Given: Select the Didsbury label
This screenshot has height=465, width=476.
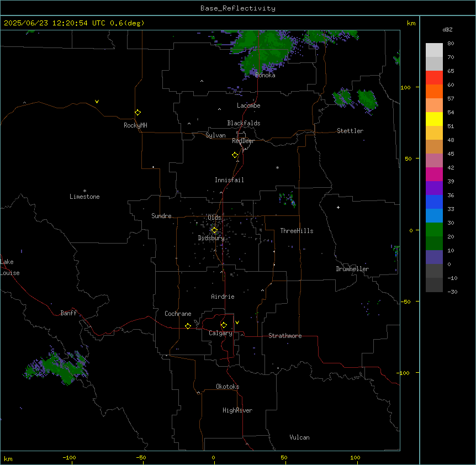Looking at the screenshot, I should tap(211, 238).
